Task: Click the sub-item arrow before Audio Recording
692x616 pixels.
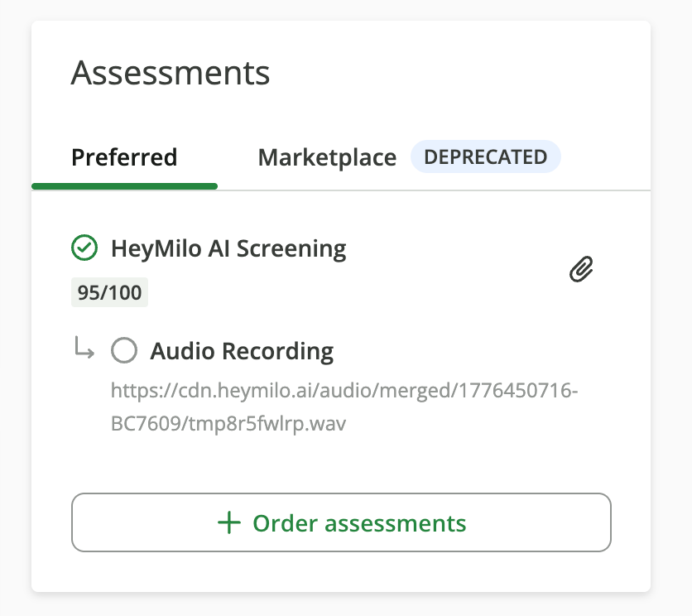Action: 84,348
